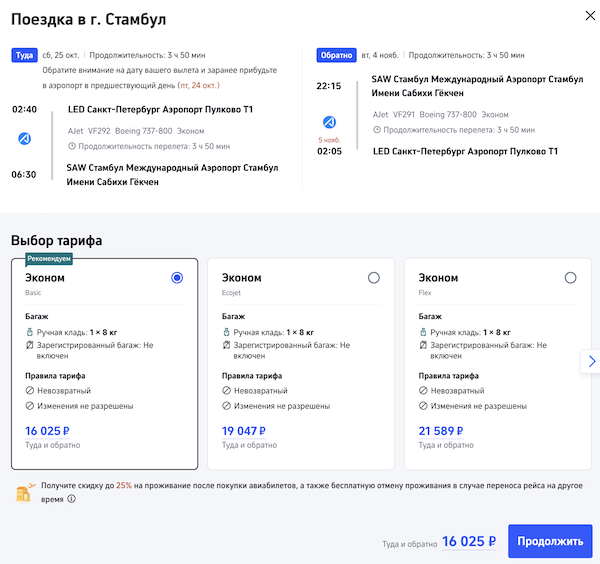Select the Ecojet economy fare radio button
600x564 pixels.
click(x=374, y=278)
